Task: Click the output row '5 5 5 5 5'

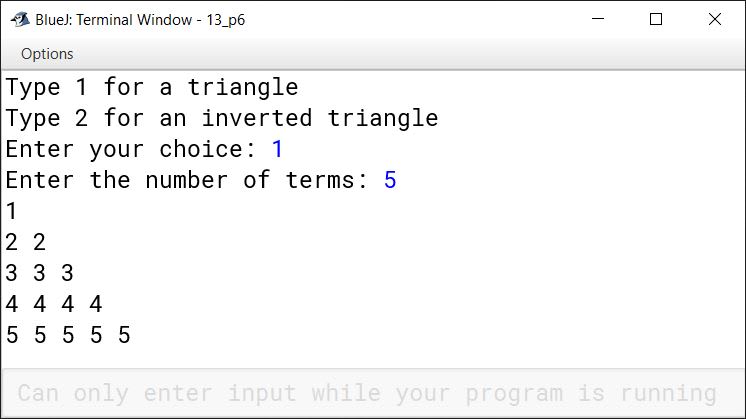Action: coord(68,335)
